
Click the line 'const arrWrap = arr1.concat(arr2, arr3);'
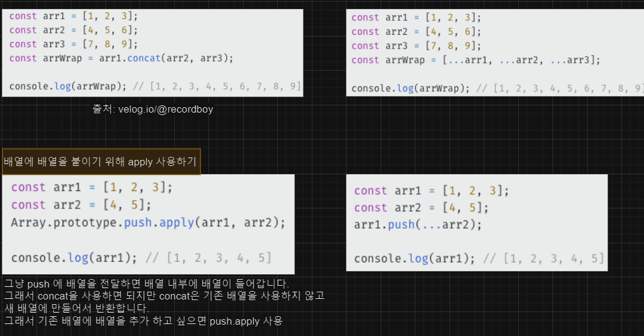click(x=121, y=58)
